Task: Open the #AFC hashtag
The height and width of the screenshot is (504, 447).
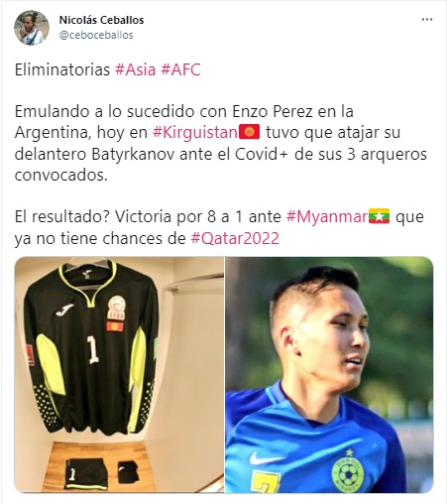Action: [x=180, y=69]
